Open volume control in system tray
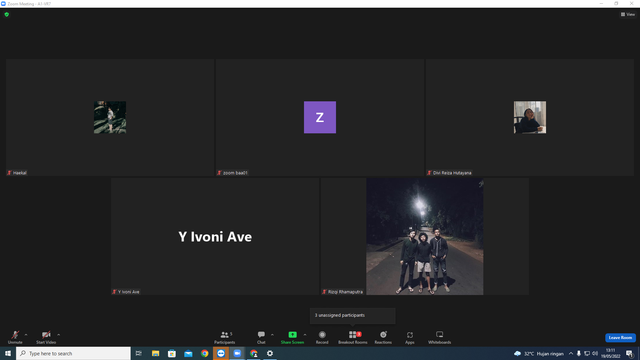The width and height of the screenshot is (640, 360). (x=595, y=353)
